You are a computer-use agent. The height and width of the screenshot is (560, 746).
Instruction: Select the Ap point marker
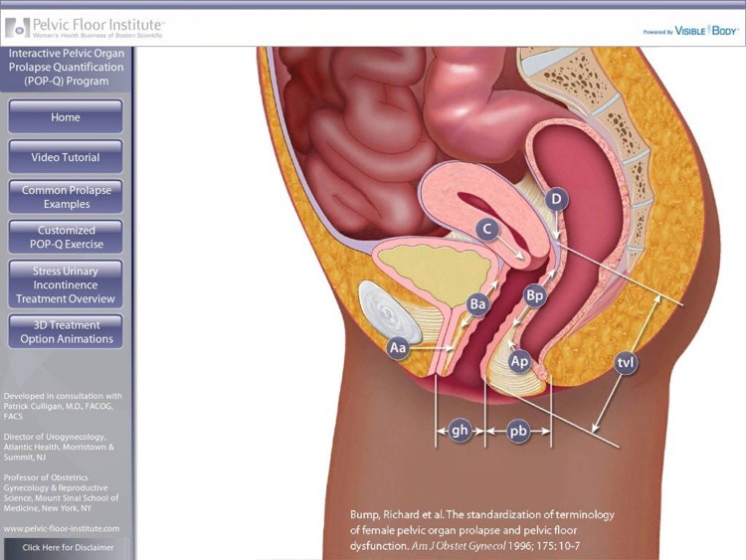519,362
